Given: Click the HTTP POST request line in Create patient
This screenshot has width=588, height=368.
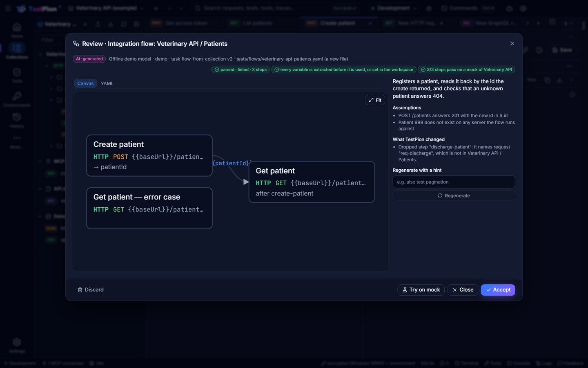Looking at the screenshot, I should tap(149, 157).
